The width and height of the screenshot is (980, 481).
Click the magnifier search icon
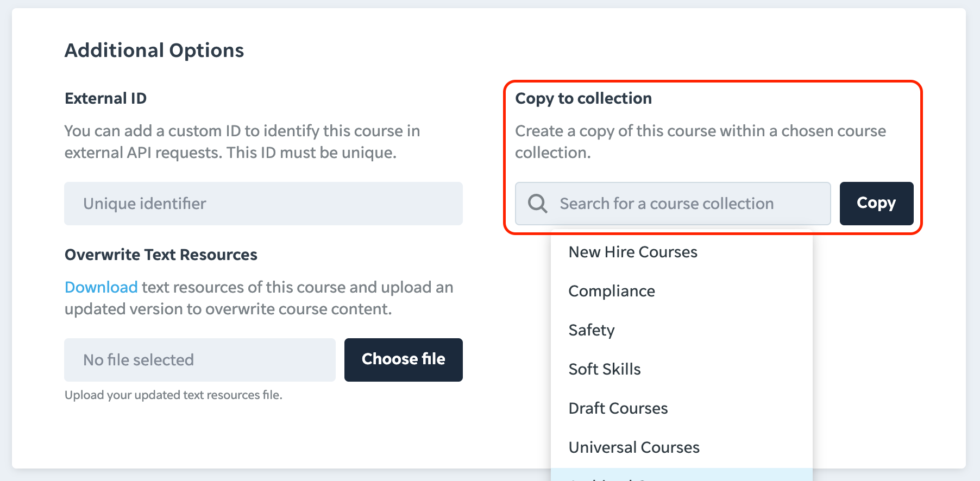coord(537,204)
